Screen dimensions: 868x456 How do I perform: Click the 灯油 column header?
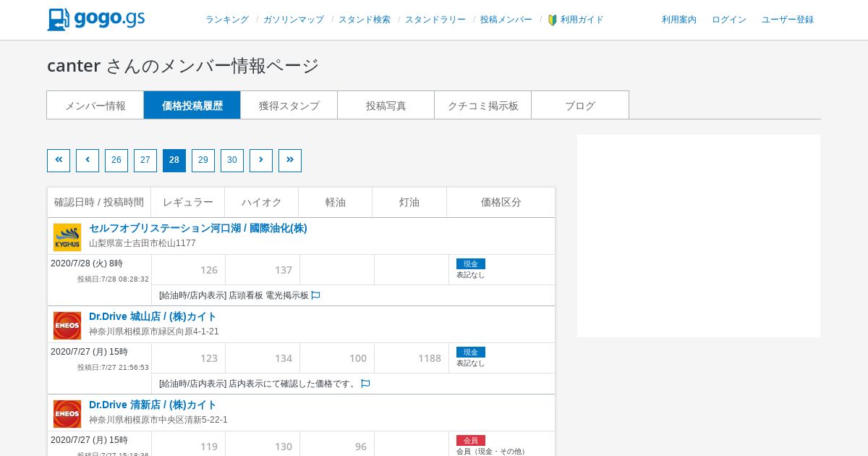click(409, 202)
